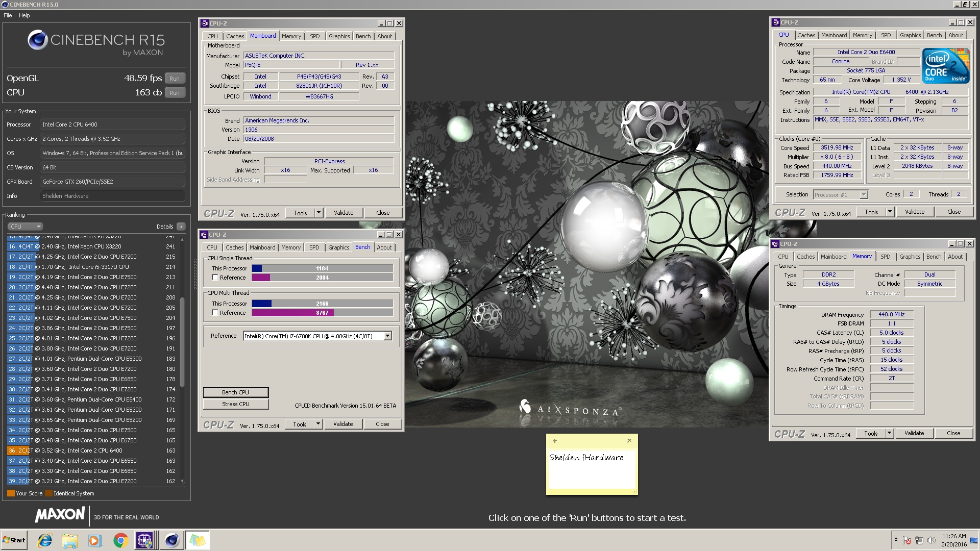Open the volume speaker tray icon
Screen dimensions: 980x551
pyautogui.click(x=931, y=540)
